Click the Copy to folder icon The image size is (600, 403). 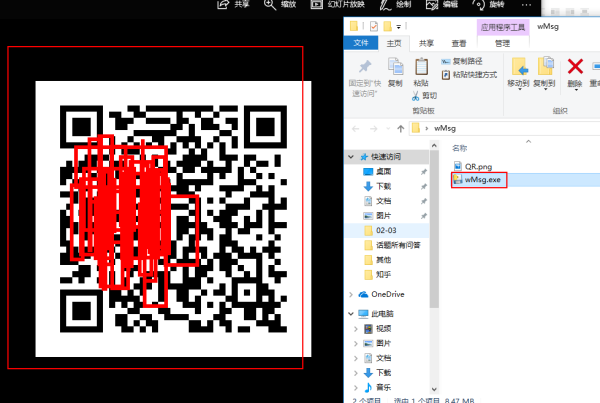tap(545, 66)
